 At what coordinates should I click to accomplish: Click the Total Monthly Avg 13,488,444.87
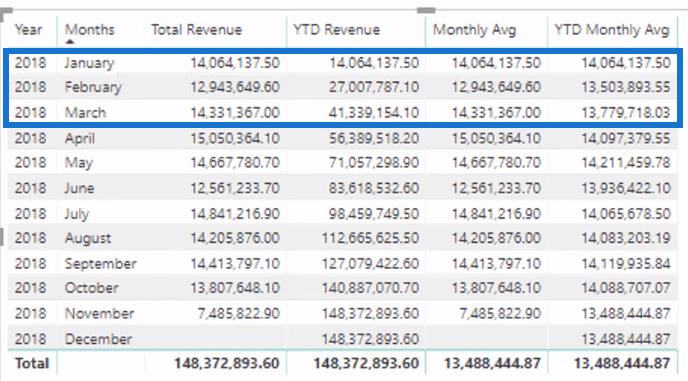point(492,363)
